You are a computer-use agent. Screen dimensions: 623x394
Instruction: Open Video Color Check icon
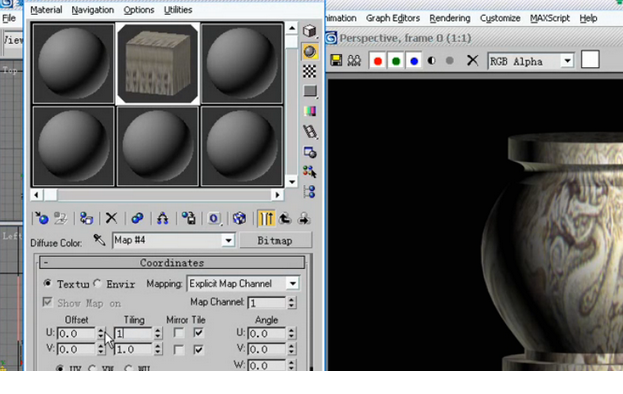pos(310,111)
